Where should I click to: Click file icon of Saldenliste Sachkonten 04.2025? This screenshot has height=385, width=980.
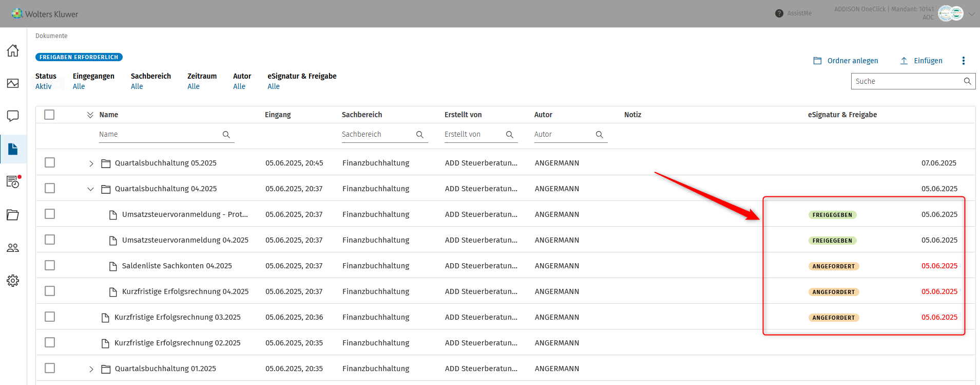113,266
